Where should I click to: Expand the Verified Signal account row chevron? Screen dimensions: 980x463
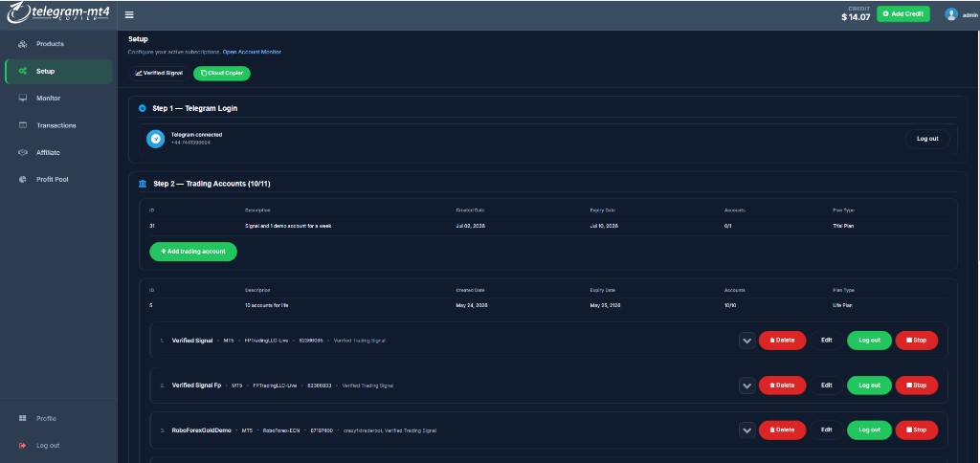[x=746, y=341]
